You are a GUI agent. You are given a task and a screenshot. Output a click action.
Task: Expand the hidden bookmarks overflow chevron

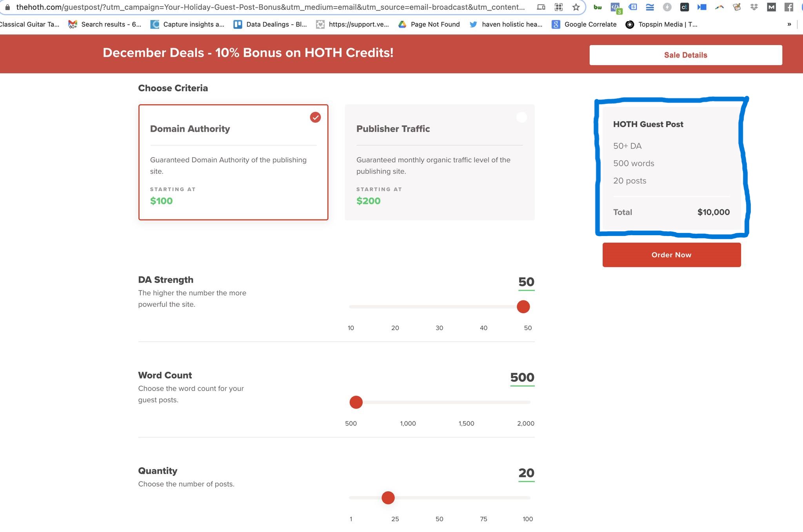[789, 24]
